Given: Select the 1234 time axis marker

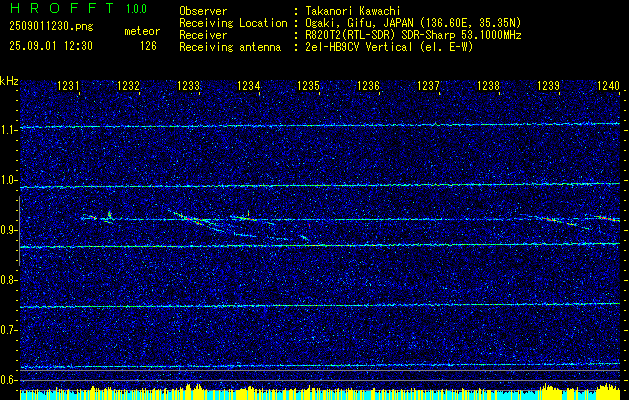Looking at the screenshot, I should (x=249, y=85).
